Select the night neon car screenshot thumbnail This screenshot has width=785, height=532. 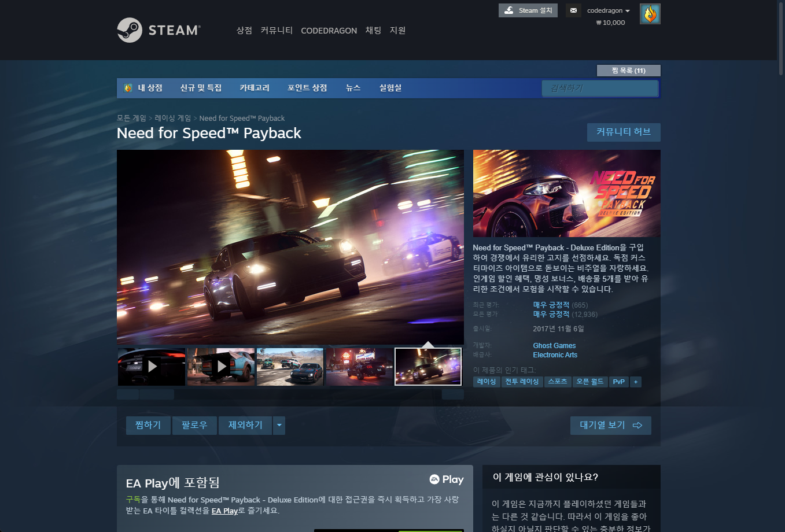click(360, 367)
